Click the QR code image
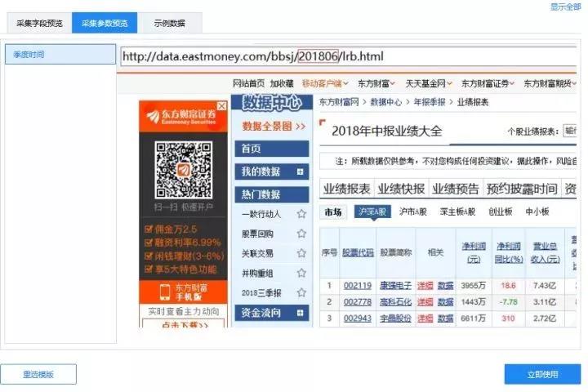 (x=184, y=170)
